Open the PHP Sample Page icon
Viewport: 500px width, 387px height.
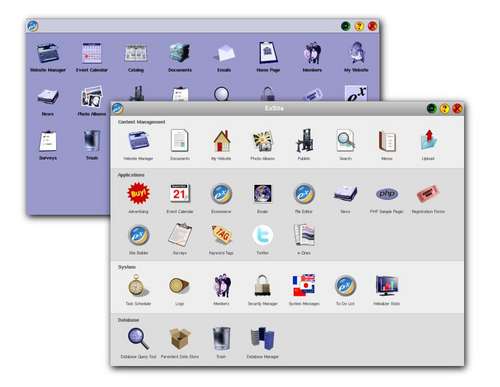(387, 194)
